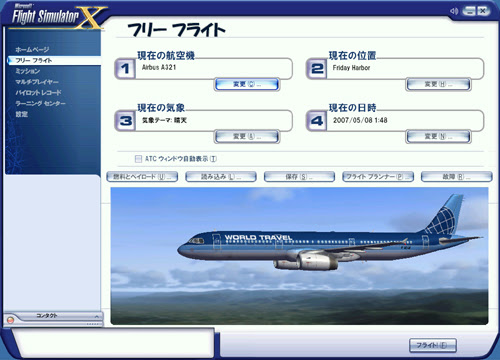Change current aircraft with 変更 (C) button

tap(247, 84)
